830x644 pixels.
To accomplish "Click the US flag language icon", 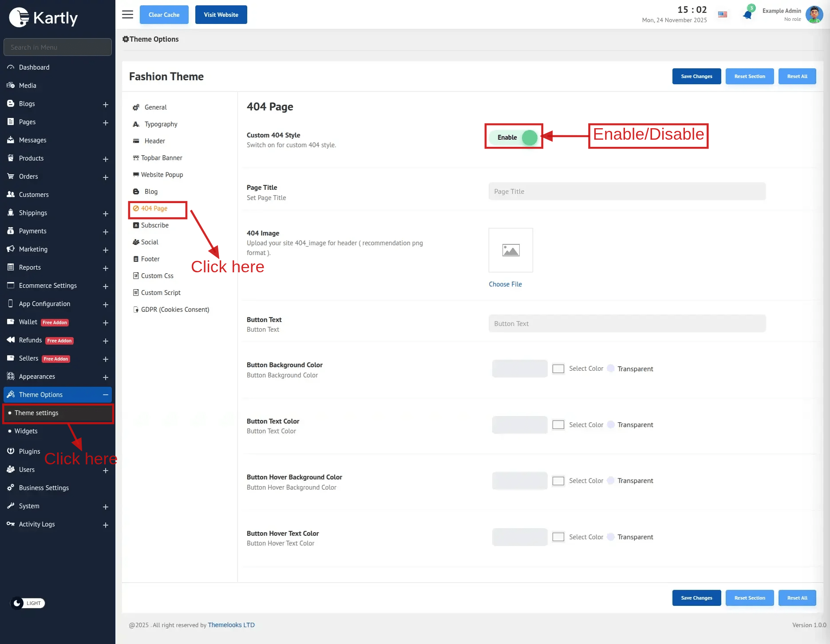I will (723, 15).
